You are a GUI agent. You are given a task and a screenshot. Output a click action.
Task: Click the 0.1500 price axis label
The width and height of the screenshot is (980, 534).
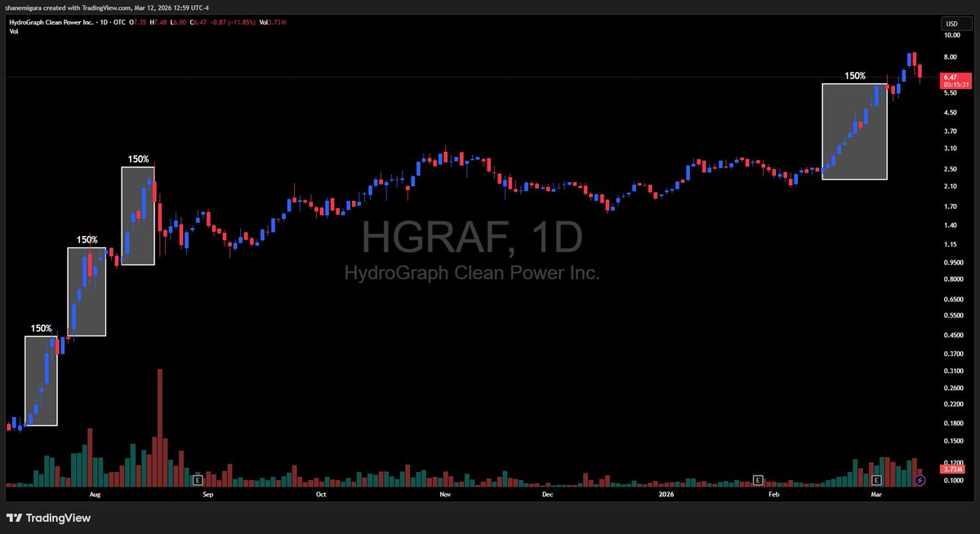pyautogui.click(x=954, y=441)
